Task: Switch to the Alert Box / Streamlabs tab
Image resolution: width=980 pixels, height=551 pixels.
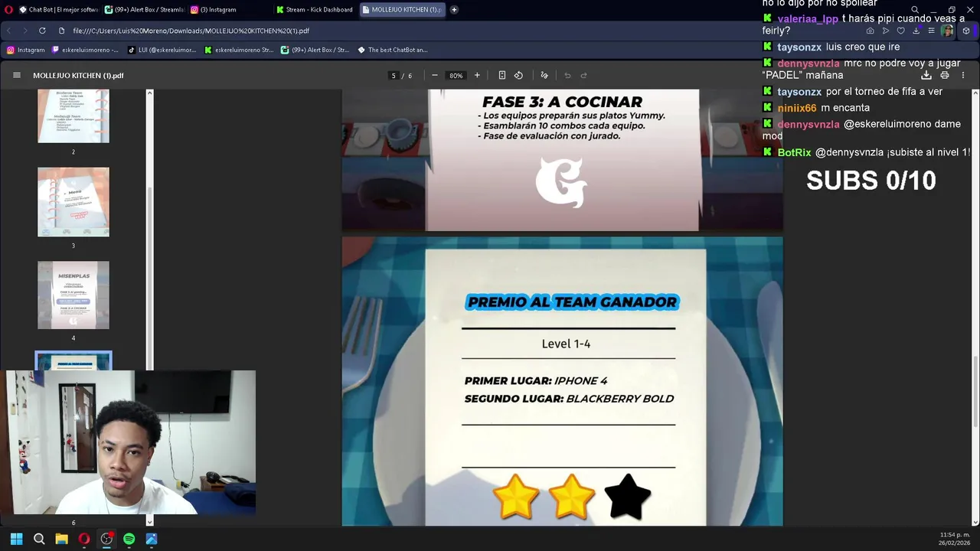Action: pyautogui.click(x=144, y=9)
